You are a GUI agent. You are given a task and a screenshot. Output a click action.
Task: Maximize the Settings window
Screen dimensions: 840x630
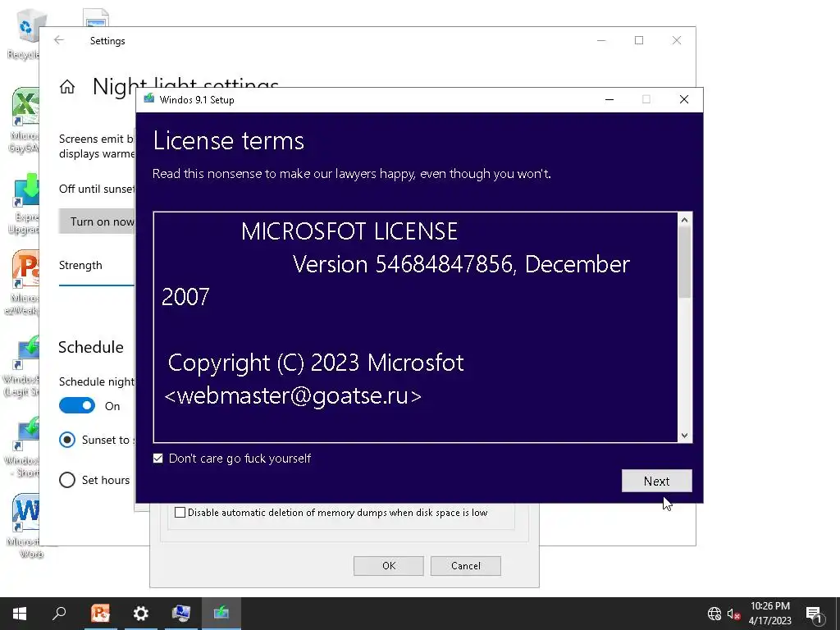click(638, 40)
